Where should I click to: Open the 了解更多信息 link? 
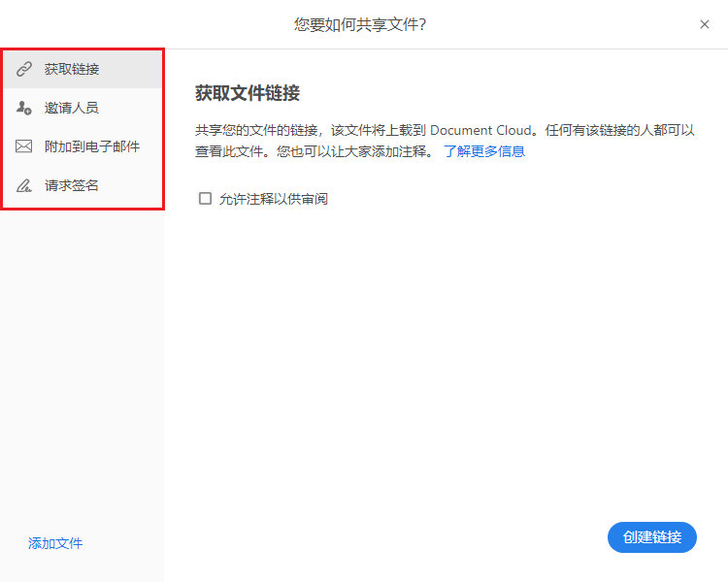tap(484, 151)
